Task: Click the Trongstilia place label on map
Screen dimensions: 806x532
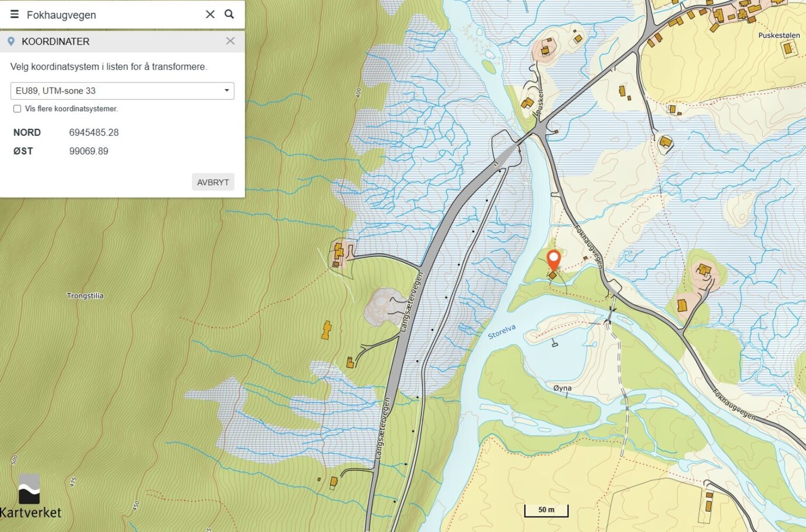Action: pos(85,296)
